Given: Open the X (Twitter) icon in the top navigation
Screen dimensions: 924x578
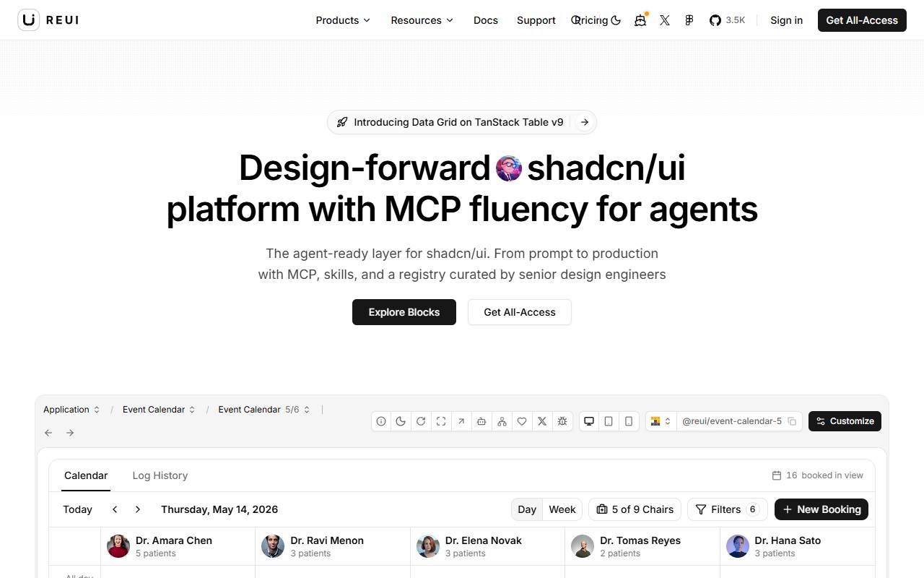Looking at the screenshot, I should tap(665, 20).
